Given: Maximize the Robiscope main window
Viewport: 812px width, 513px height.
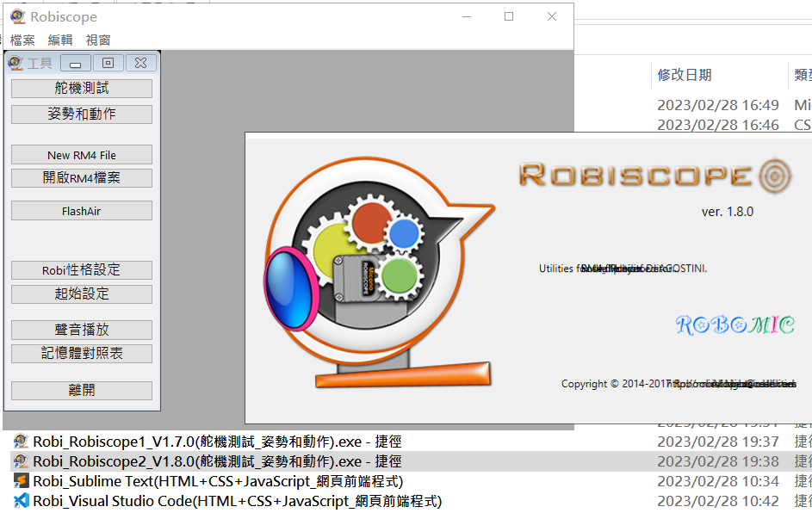Looking at the screenshot, I should (x=509, y=16).
